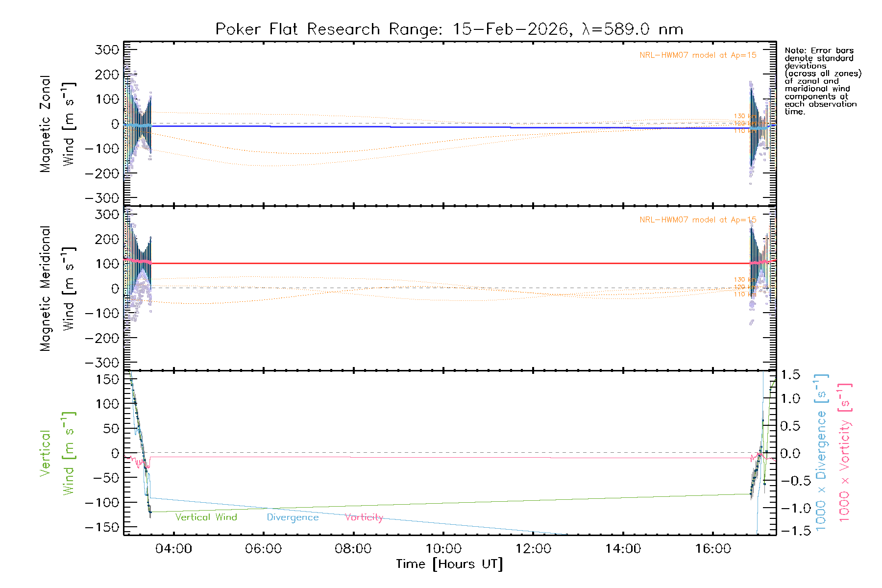The height and width of the screenshot is (588, 882).
Task: Click the 130 km label in zonal panel
Action: tap(740, 117)
